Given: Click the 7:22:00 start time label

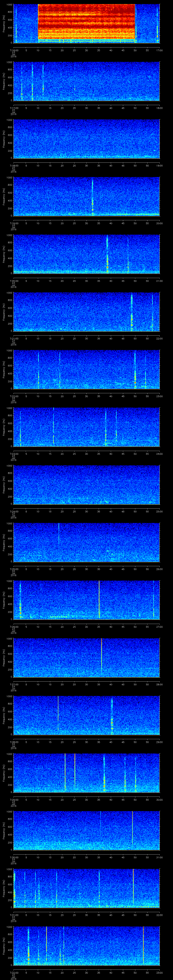Looking at the screenshot, I should (14, 396).
